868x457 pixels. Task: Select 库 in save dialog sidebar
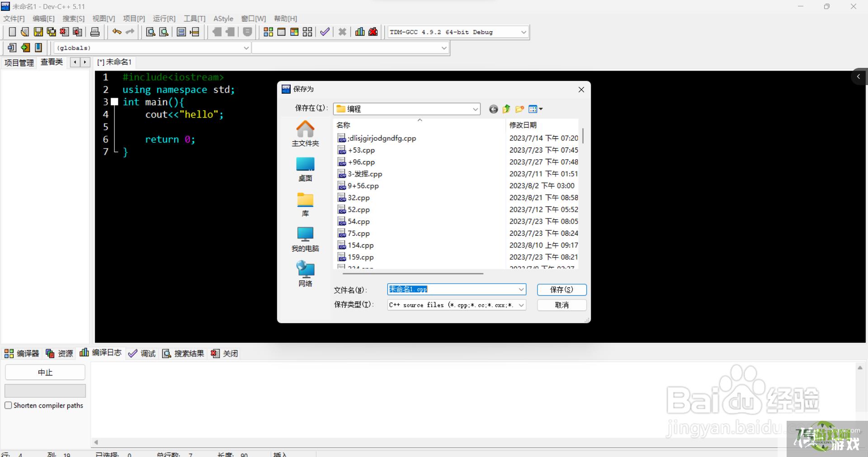tap(305, 204)
